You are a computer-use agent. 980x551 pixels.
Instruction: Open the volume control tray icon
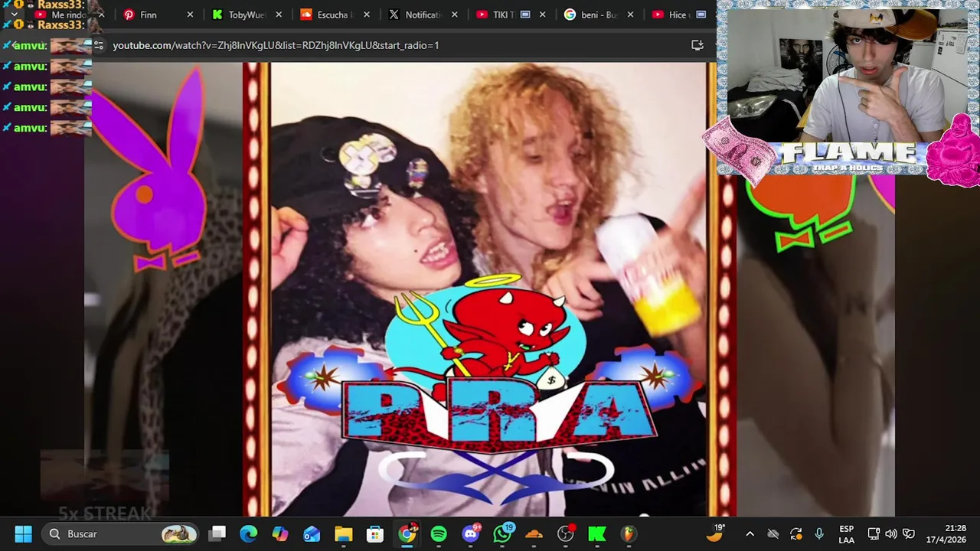click(891, 534)
